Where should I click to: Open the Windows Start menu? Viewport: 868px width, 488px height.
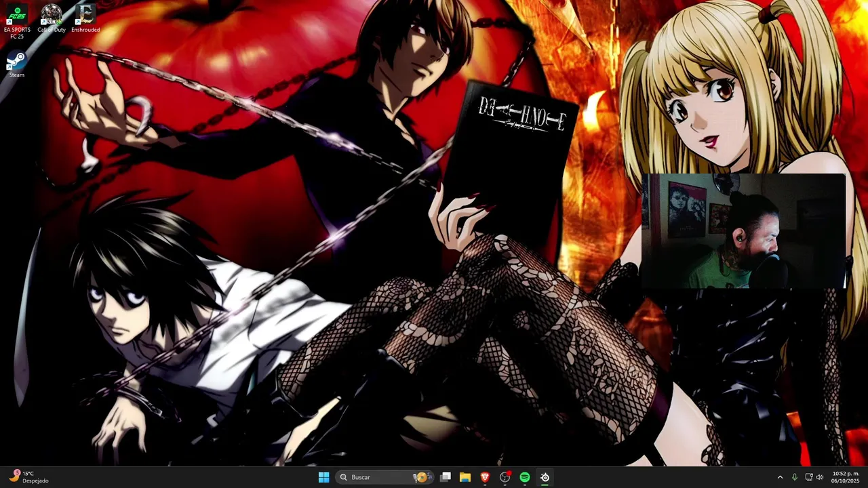pos(323,477)
